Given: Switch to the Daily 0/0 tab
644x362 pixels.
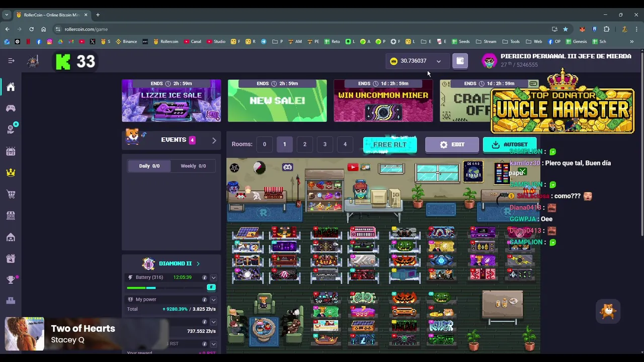Looking at the screenshot, I should point(149,166).
